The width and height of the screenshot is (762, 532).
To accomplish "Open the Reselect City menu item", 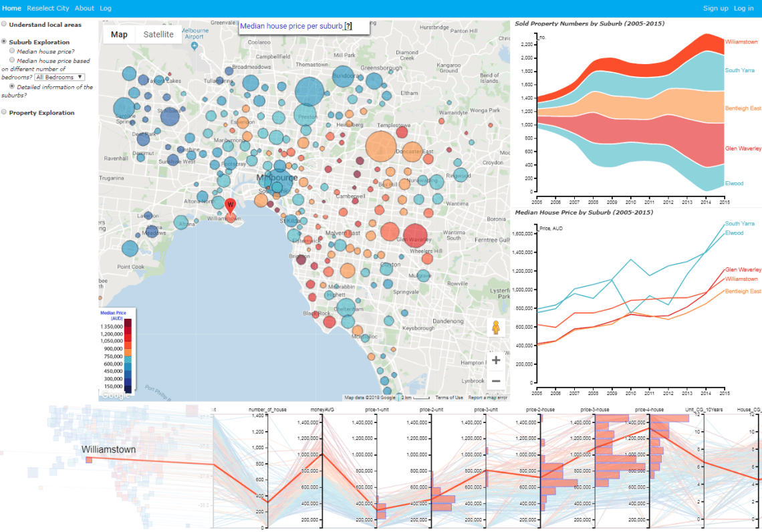I will pyautogui.click(x=48, y=8).
